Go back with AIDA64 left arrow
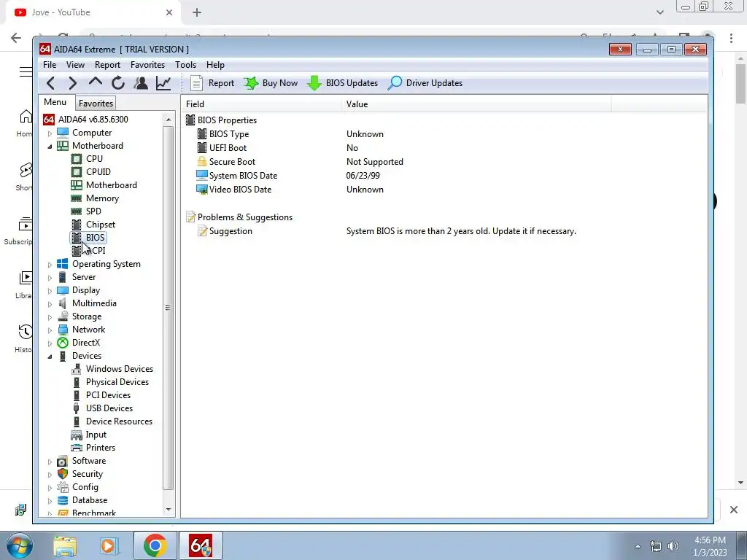 tap(51, 83)
